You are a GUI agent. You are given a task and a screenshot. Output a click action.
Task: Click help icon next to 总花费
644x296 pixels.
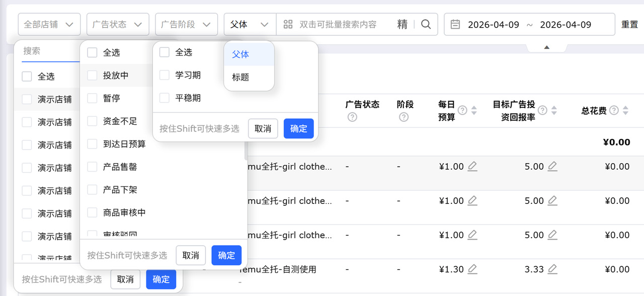614,110
